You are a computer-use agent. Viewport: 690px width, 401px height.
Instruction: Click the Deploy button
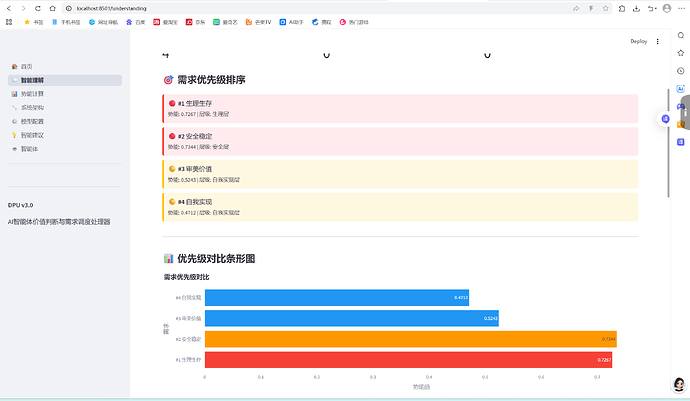click(x=639, y=41)
